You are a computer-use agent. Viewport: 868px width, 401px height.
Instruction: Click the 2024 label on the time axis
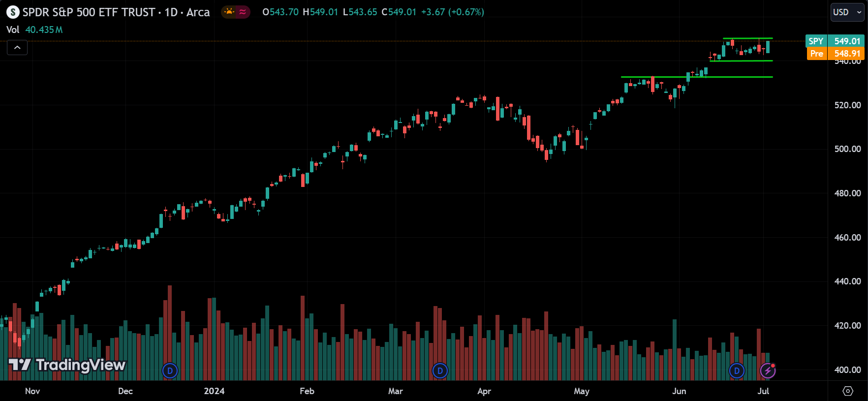pos(214,391)
